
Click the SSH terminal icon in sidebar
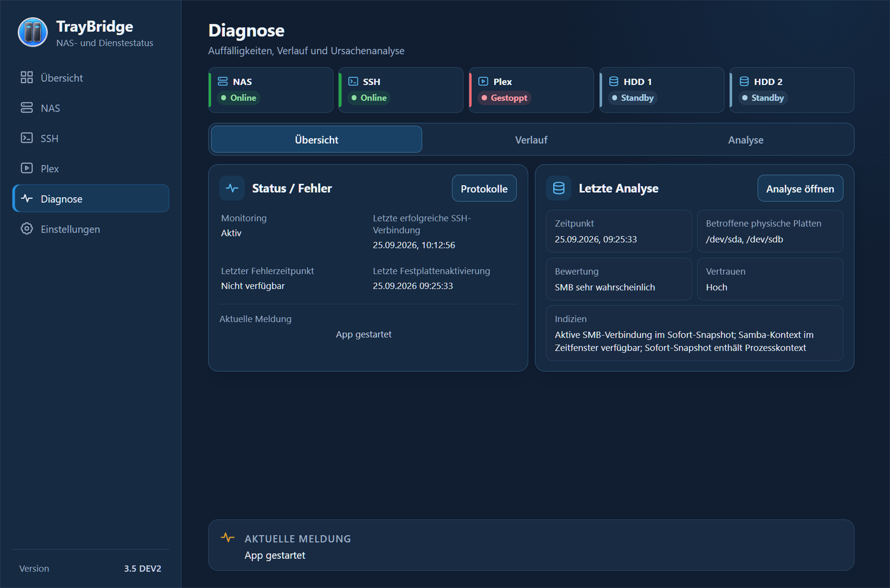click(27, 138)
